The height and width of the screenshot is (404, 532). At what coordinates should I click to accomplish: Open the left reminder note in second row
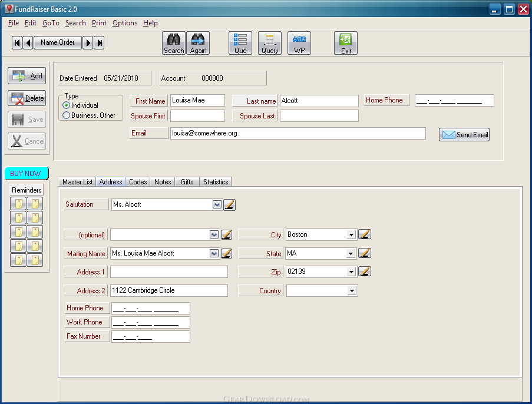pos(18,218)
